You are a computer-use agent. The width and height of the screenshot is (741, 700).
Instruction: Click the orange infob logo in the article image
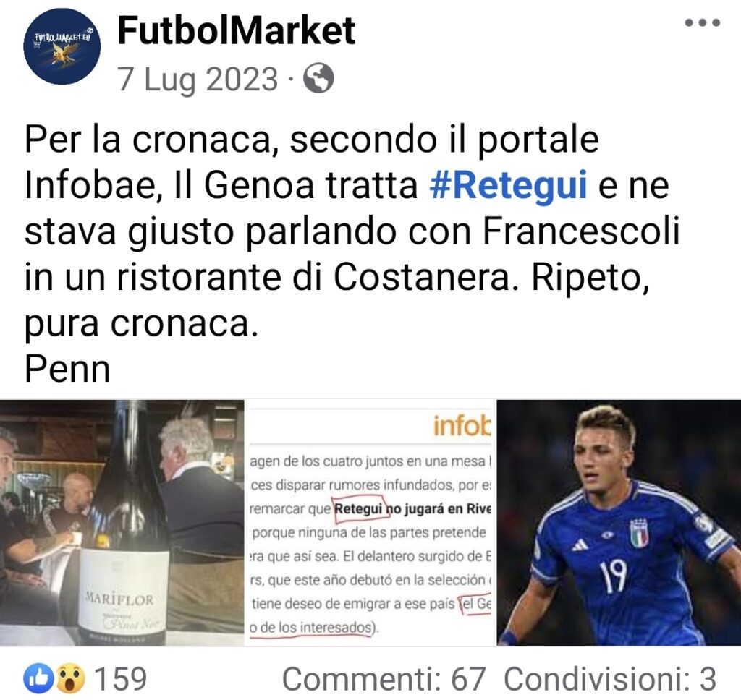point(462,426)
